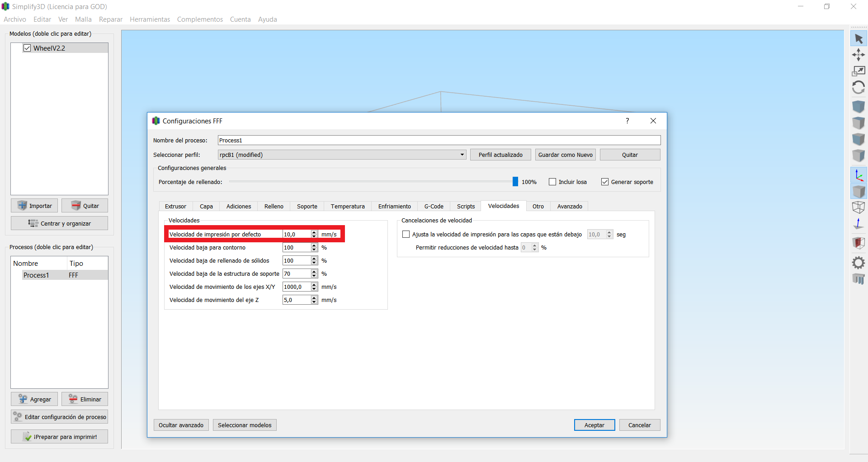Switch to the Extrusor tab

tap(175, 206)
